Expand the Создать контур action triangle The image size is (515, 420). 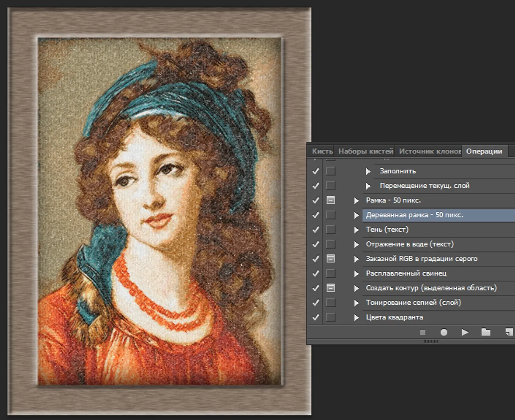click(x=356, y=288)
